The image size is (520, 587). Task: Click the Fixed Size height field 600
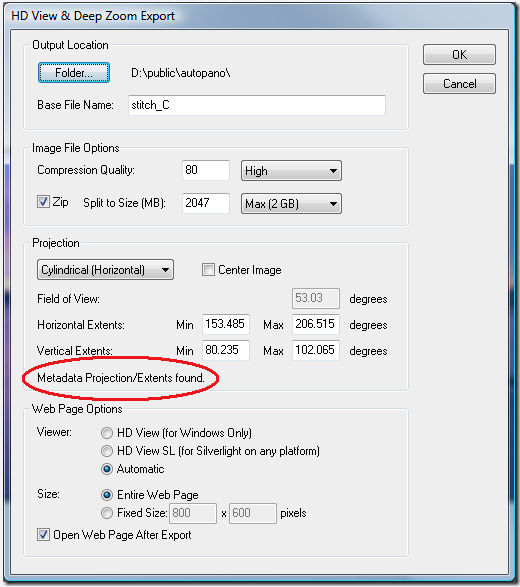[253, 513]
